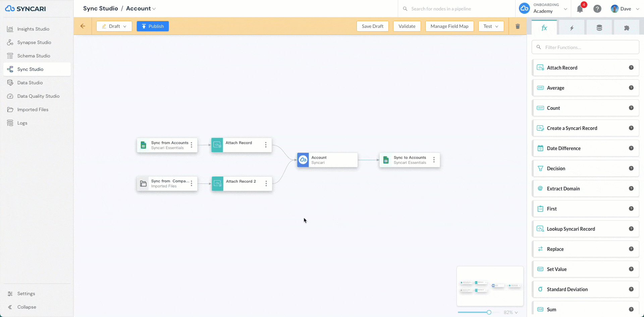This screenshot has width=644, height=317.
Task: Show help for Attach Record function
Action: [x=631, y=67]
